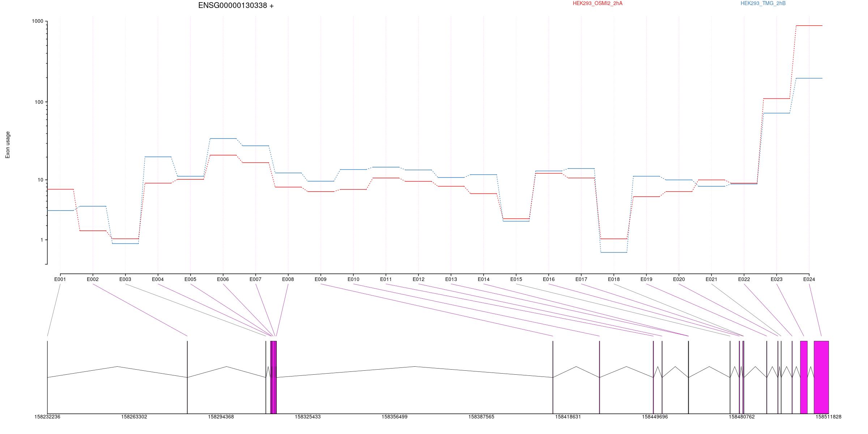Click genomic coordinate 158325433

point(308,417)
